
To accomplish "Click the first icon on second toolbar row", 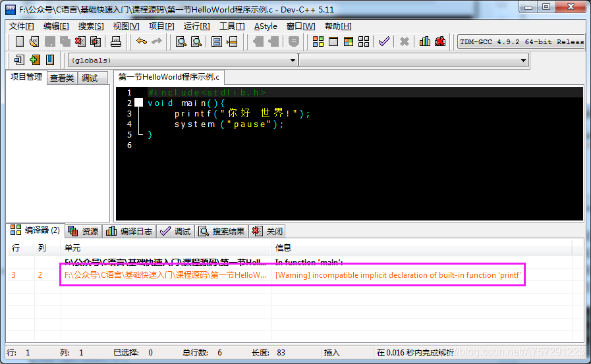I will point(19,60).
